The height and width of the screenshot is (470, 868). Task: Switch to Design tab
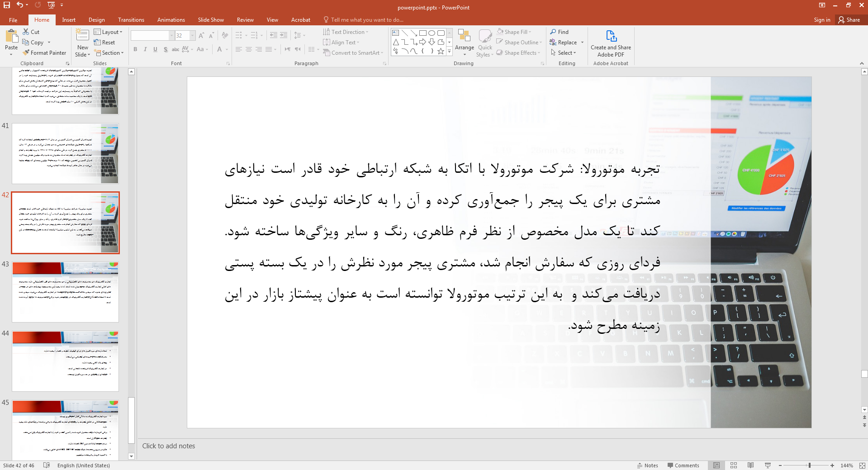tap(96, 20)
